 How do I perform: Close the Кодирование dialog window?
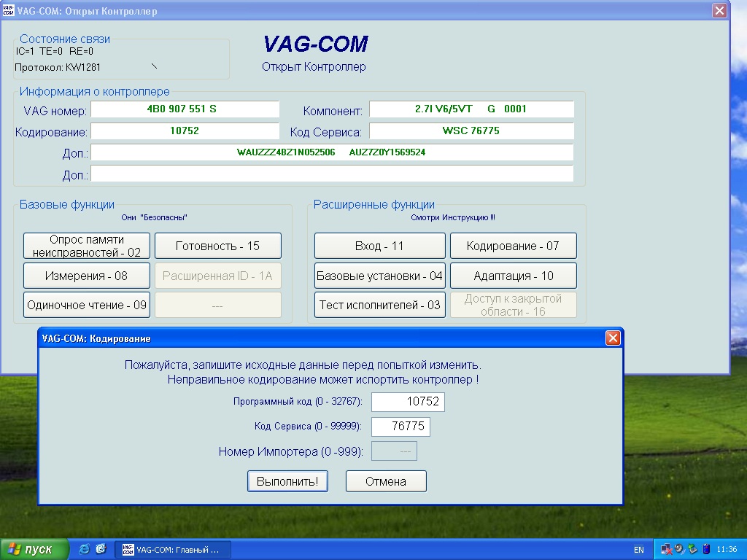[613, 338]
